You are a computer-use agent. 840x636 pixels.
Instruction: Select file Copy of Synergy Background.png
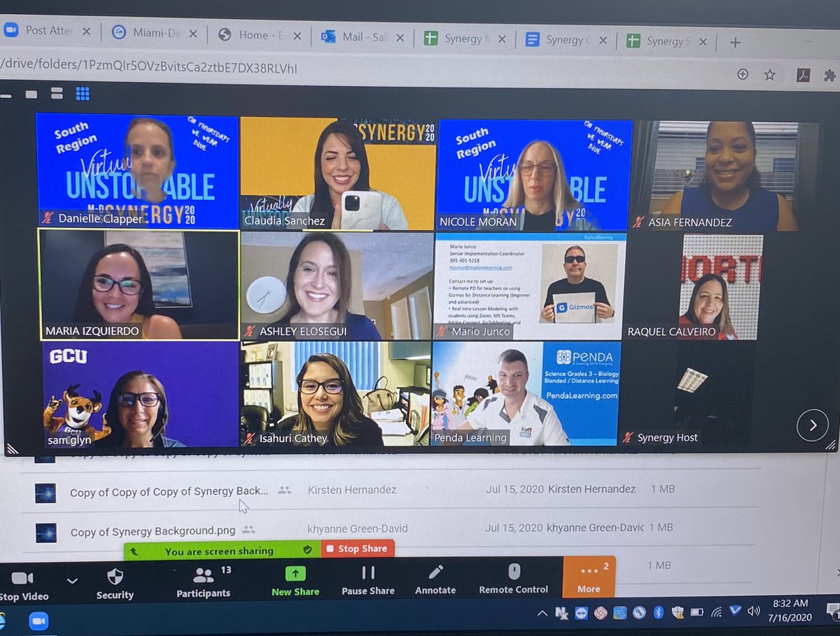pyautogui.click(x=152, y=532)
